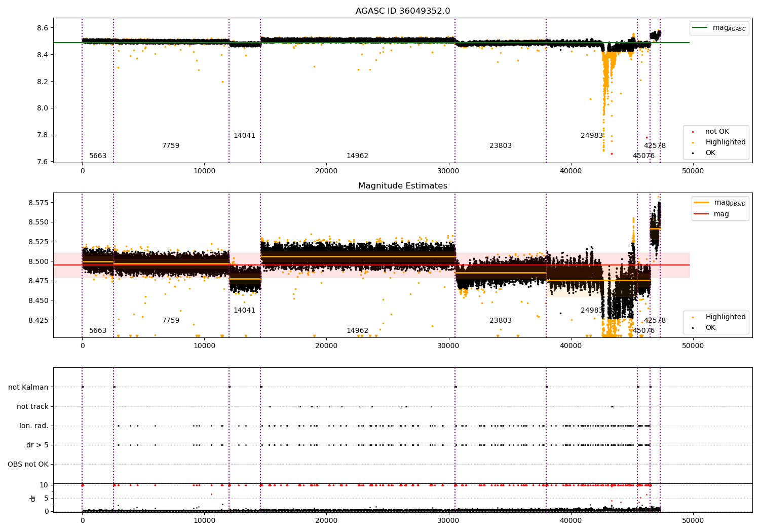Click the 30000 x-axis tick under top plot
The height and width of the screenshot is (532, 760).
(448, 171)
